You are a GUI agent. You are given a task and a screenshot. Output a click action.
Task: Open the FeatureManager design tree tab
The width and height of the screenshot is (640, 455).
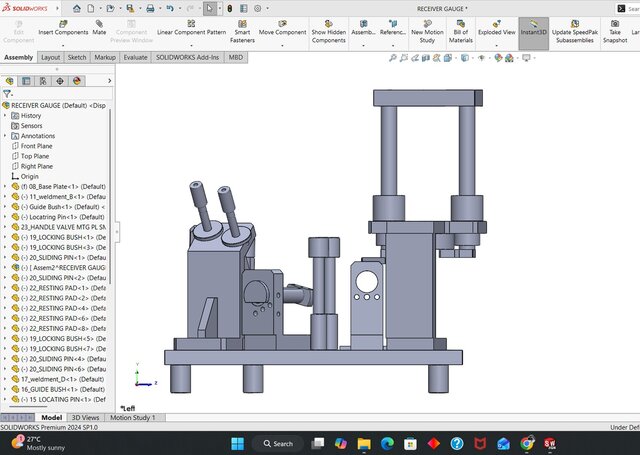point(10,81)
